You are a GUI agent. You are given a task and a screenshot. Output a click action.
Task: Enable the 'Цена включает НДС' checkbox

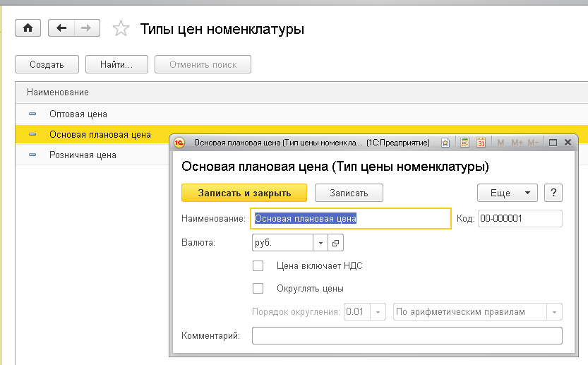click(258, 266)
